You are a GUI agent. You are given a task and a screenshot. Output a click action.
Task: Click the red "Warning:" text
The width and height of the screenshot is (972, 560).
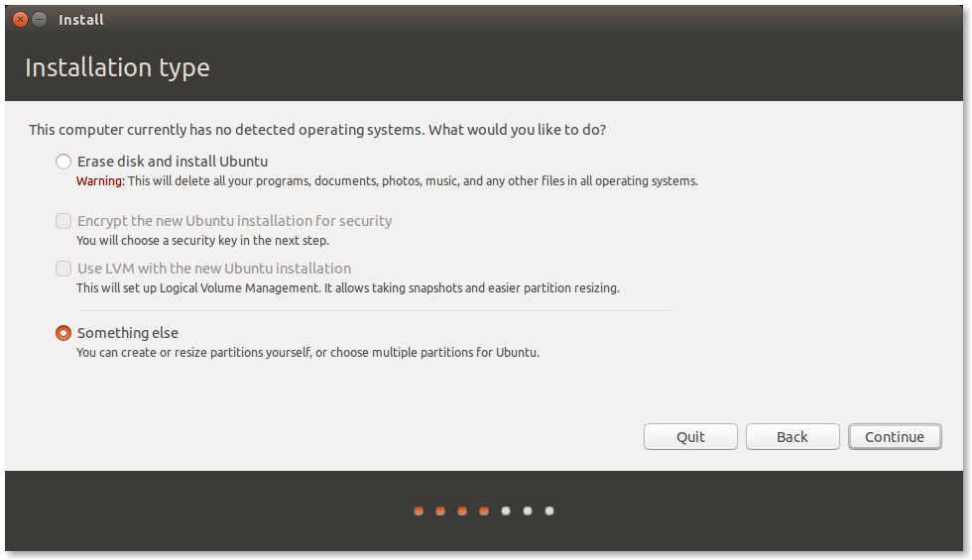point(100,180)
